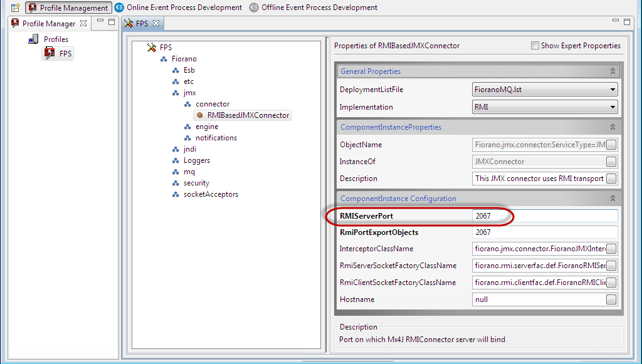
Task: Select the jmx tree node
Action: pyautogui.click(x=189, y=93)
